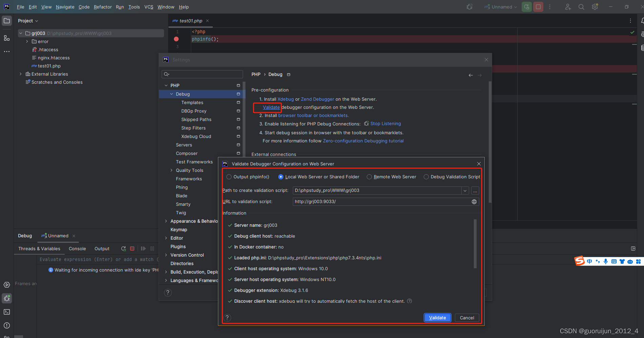
Task: Open help in Validate Debugger dialog
Action: tap(227, 318)
